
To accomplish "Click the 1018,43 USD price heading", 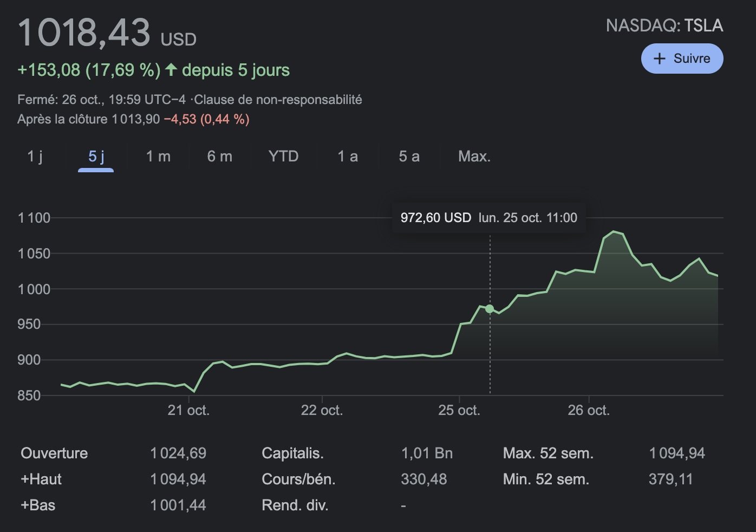I will tap(107, 34).
